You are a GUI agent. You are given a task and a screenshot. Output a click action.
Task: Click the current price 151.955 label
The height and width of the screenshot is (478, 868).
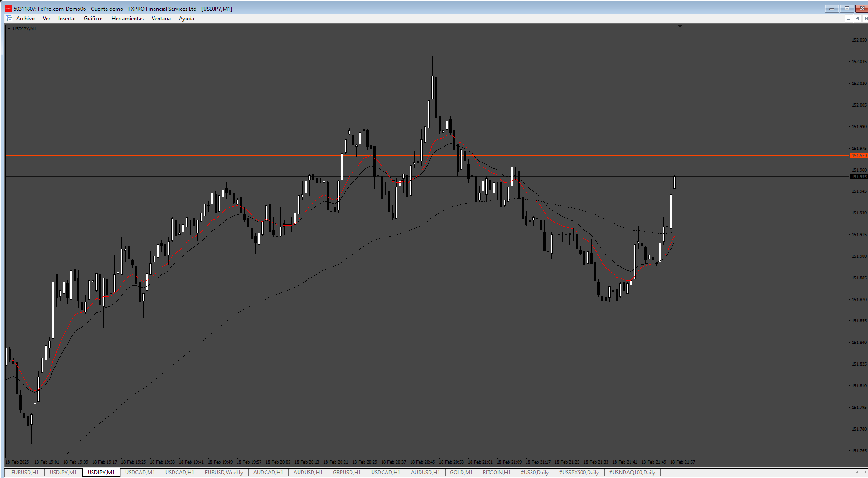859,177
